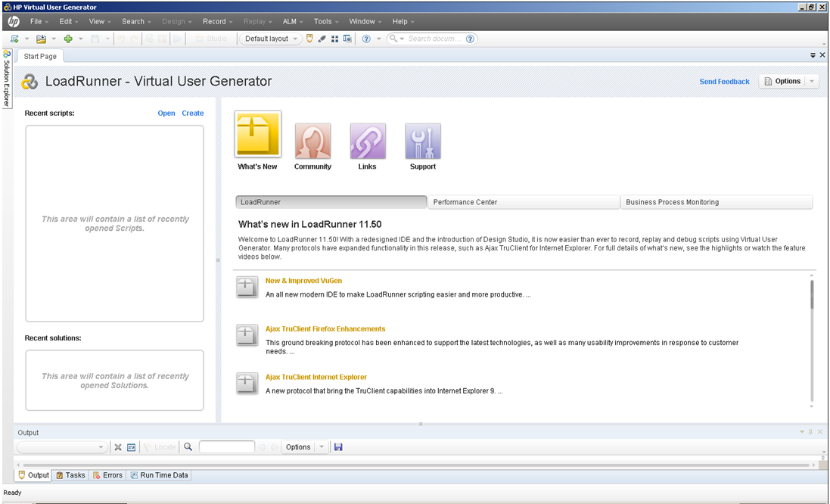The image size is (830, 504).
Task: Click the Search documentation input field
Action: tap(434, 39)
